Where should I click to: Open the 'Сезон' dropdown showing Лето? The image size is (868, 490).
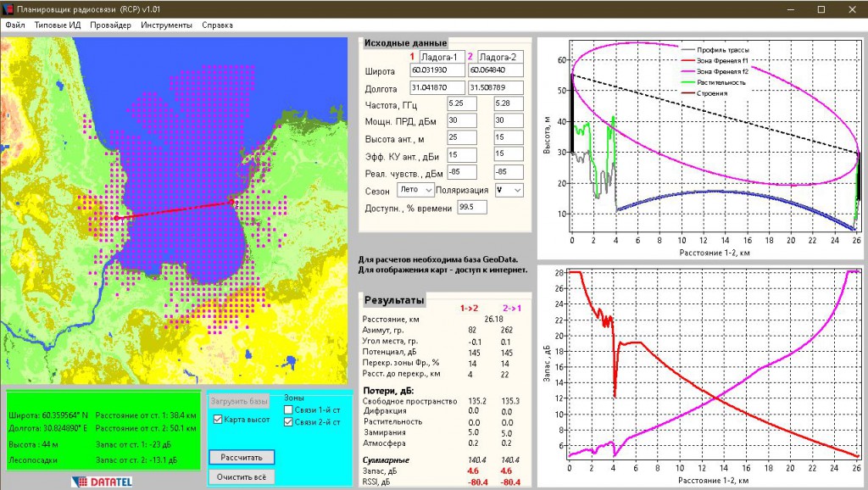coord(415,191)
